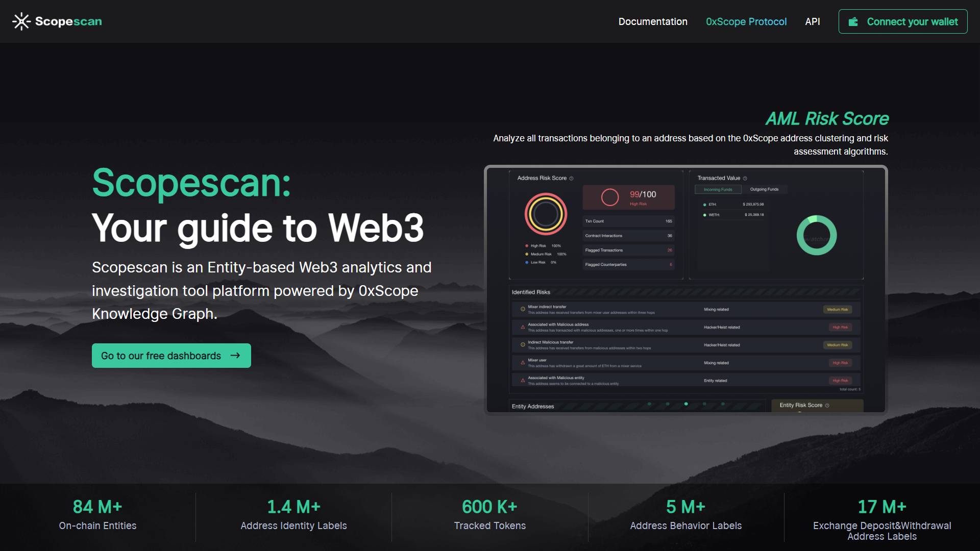980x551 pixels.
Task: Click the Exchange Deposit&Withdrawal Address Labels text
Action: click(x=882, y=531)
